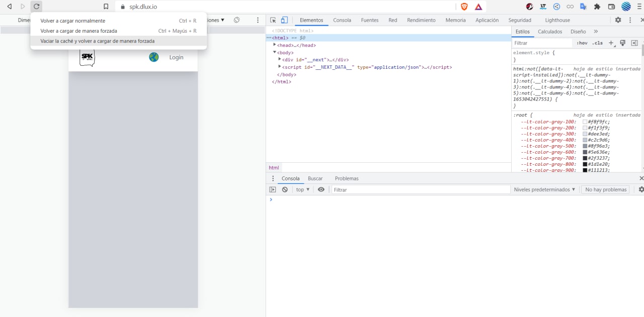Open the striped globe profile avatar
The image size is (644, 317).
pyautogui.click(x=626, y=7)
